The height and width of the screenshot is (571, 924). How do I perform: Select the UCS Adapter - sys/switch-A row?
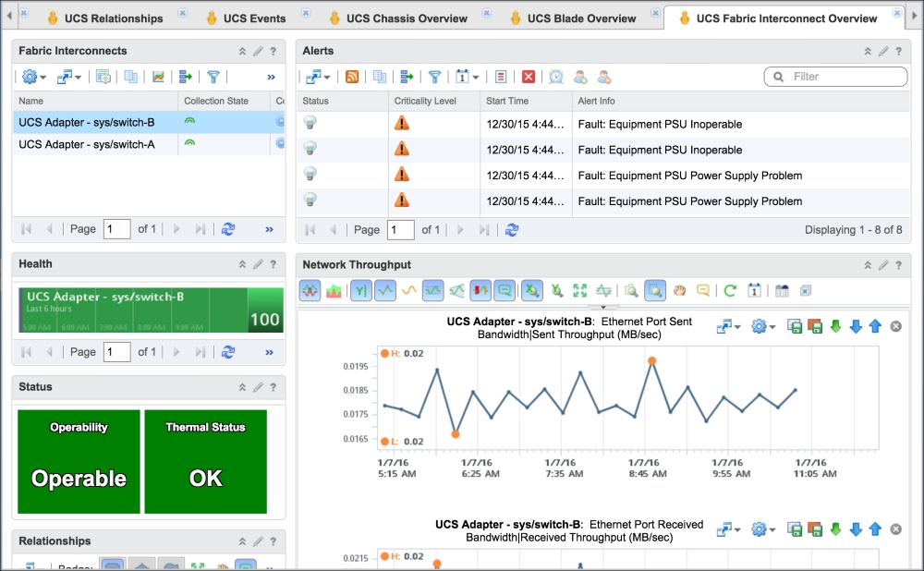149,144
